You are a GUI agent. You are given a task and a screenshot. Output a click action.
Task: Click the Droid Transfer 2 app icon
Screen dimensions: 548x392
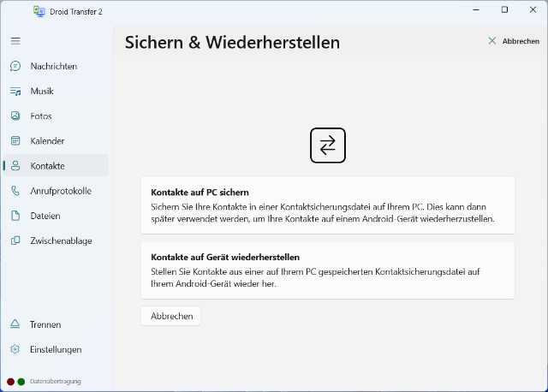[39, 11]
